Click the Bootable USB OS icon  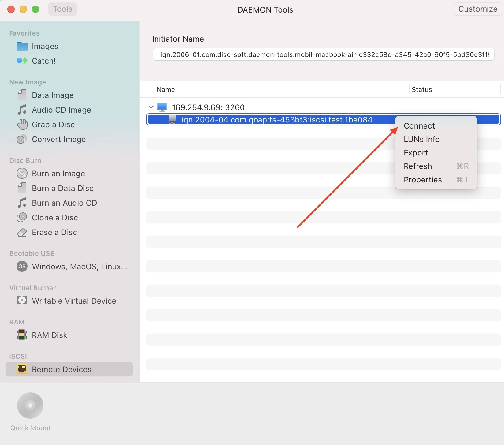tap(22, 267)
